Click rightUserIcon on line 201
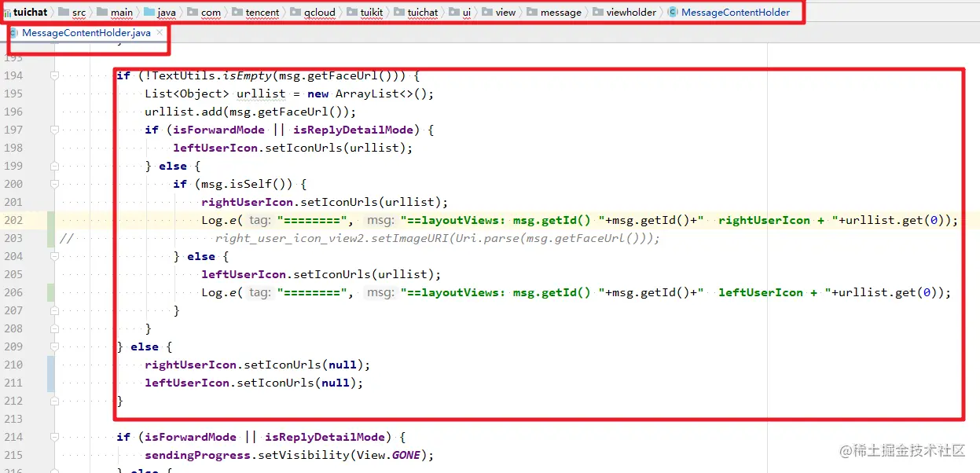The height and width of the screenshot is (473, 980). click(x=248, y=202)
